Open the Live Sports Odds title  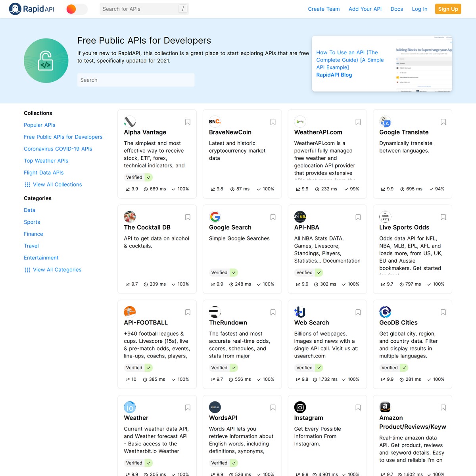coord(404,227)
